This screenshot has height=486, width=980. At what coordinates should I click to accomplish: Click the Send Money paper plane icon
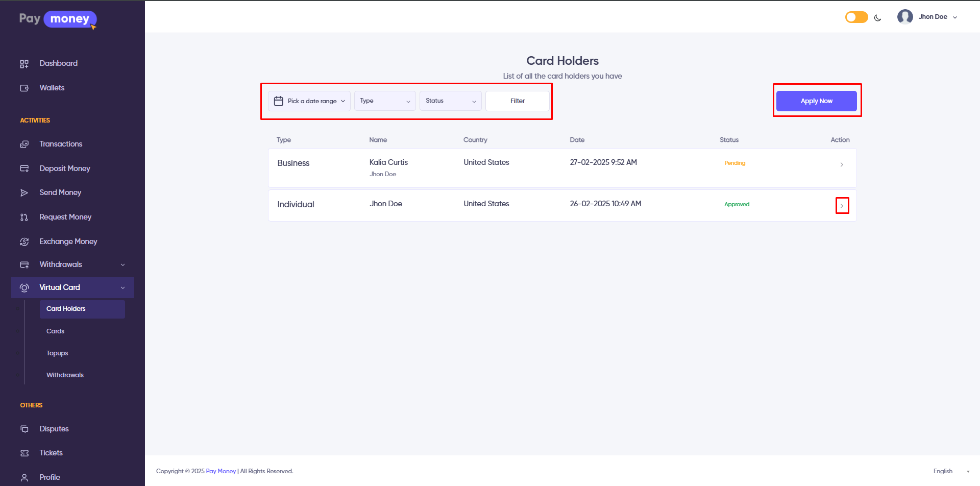tap(24, 193)
